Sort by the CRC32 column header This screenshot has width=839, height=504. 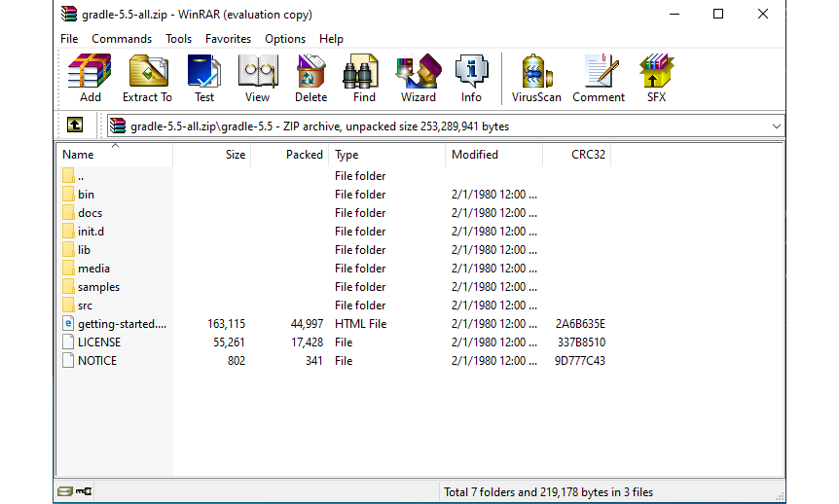[x=577, y=155]
